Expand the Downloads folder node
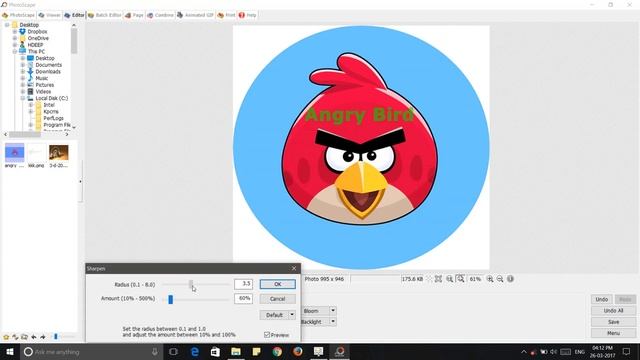The width and height of the screenshot is (640, 360). 23,71
